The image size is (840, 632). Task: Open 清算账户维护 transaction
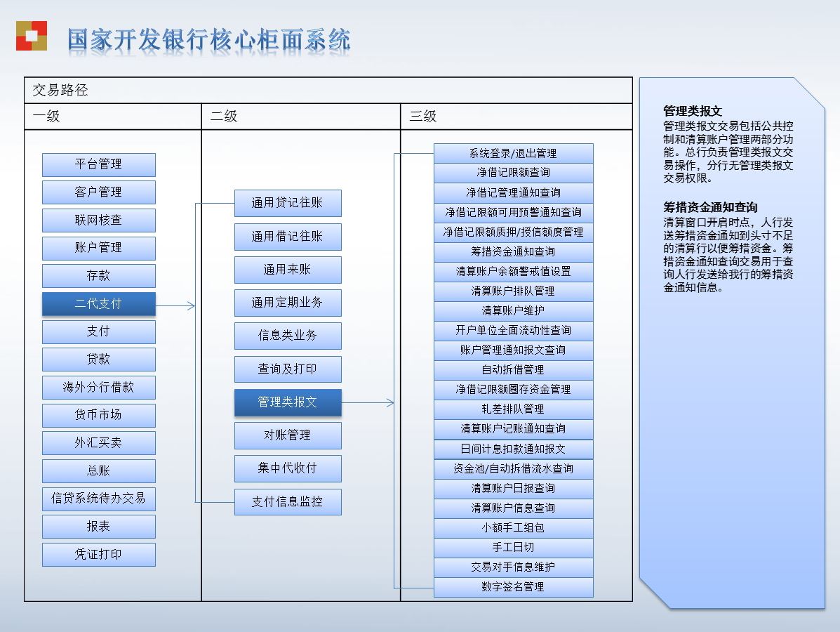[513, 311]
